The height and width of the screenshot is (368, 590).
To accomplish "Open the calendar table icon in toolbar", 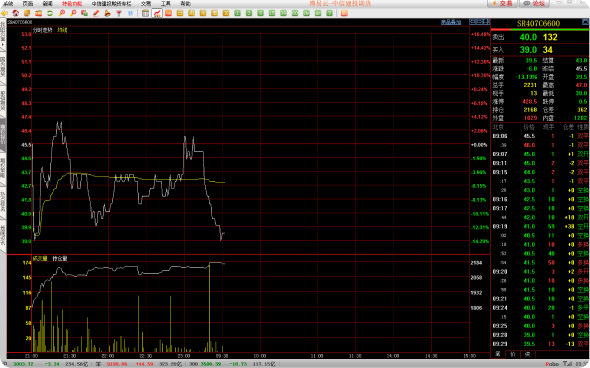I will (146, 13).
